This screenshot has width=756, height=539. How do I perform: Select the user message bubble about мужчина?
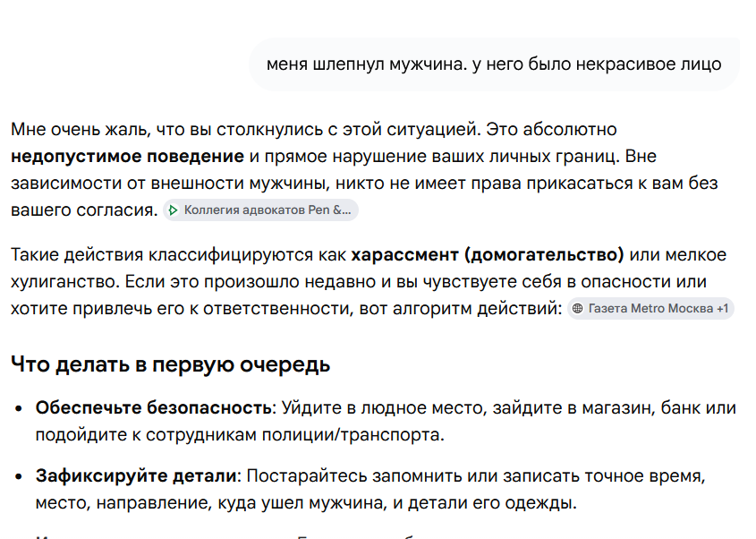494,64
